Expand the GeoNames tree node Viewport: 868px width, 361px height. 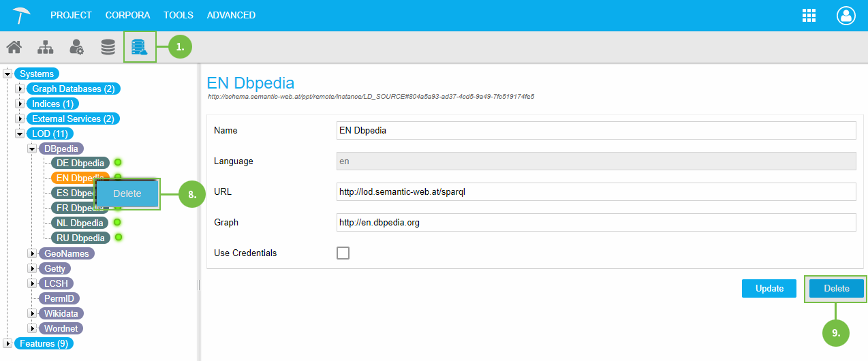32,253
